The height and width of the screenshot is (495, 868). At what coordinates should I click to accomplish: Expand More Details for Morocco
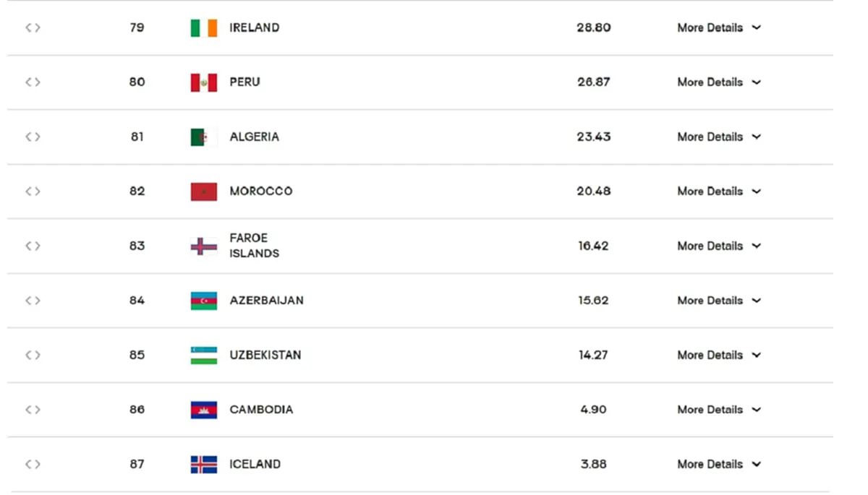pos(718,191)
